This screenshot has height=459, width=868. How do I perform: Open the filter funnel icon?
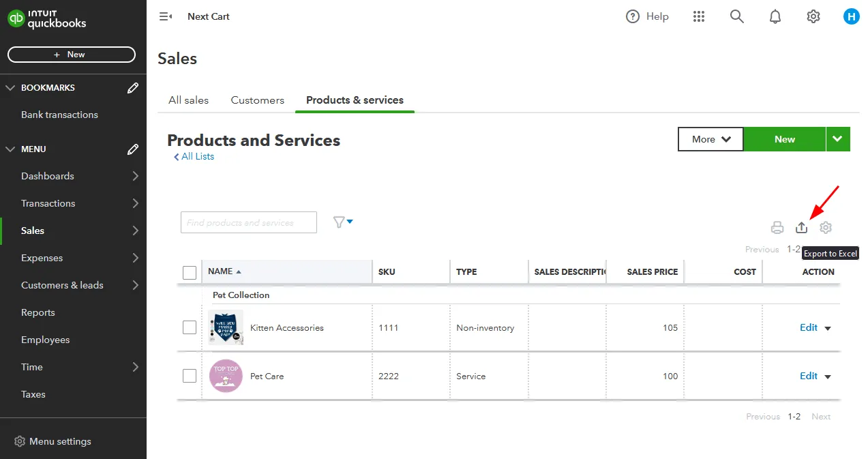342,222
